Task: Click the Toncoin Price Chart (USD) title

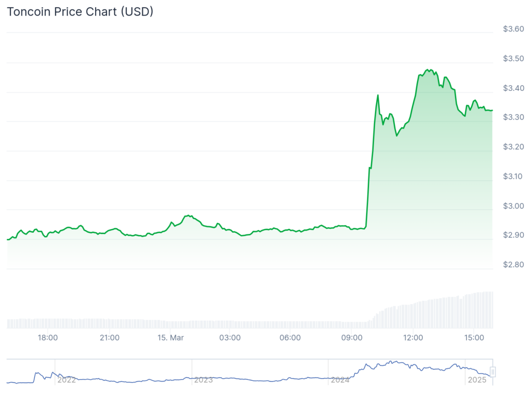Action: click(x=79, y=11)
